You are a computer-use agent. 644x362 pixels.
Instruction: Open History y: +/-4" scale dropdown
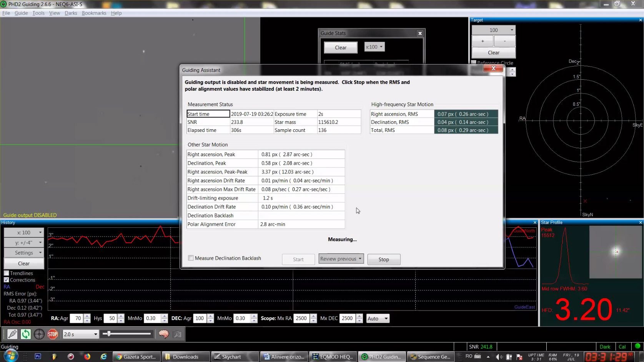point(24,243)
